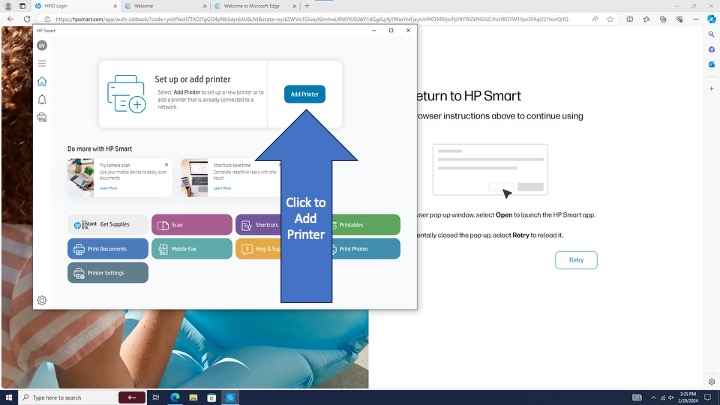Open Task View on the taskbar
The height and width of the screenshot is (405, 720).
(156, 398)
